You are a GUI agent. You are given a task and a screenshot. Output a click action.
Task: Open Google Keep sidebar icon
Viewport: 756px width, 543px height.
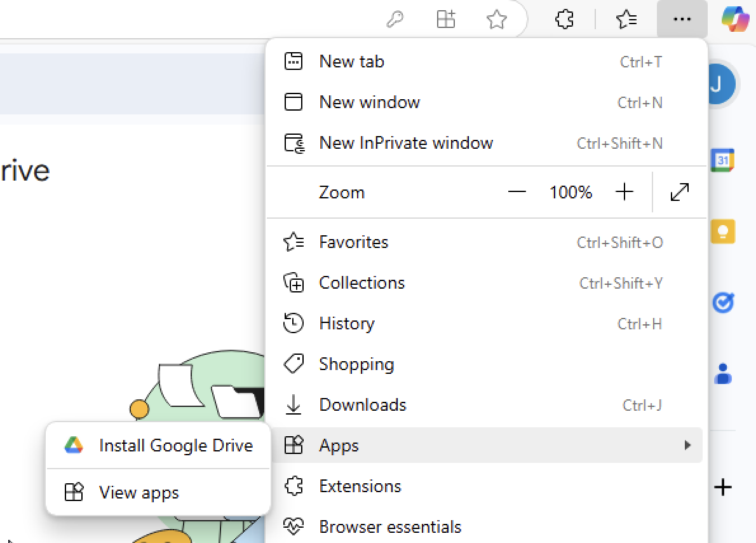[x=723, y=231]
